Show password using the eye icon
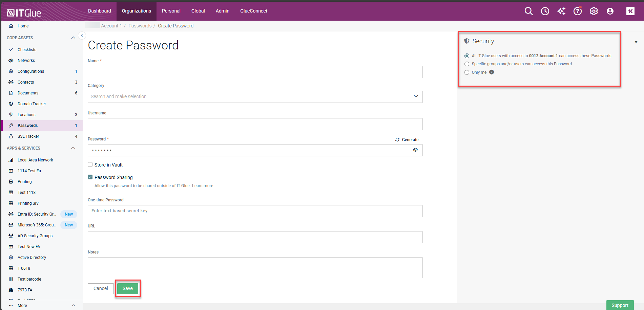Image resolution: width=644 pixels, height=310 pixels. point(415,150)
